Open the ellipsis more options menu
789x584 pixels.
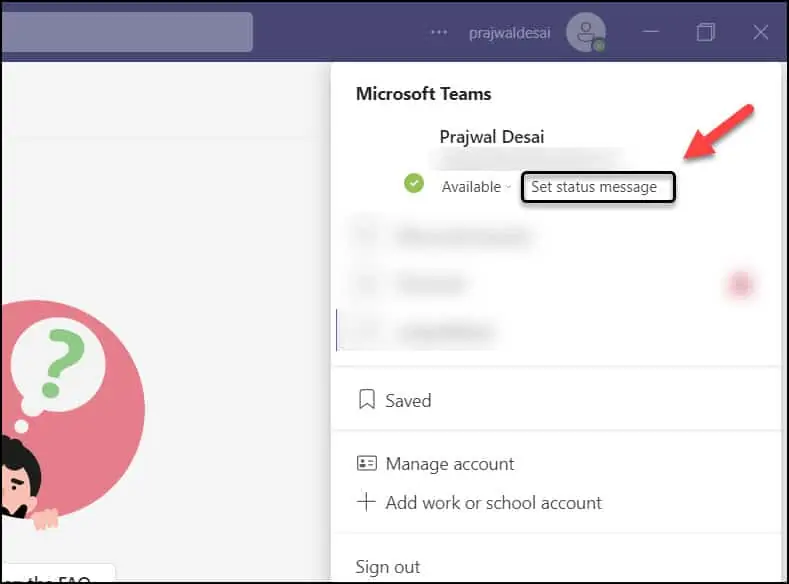pos(438,32)
